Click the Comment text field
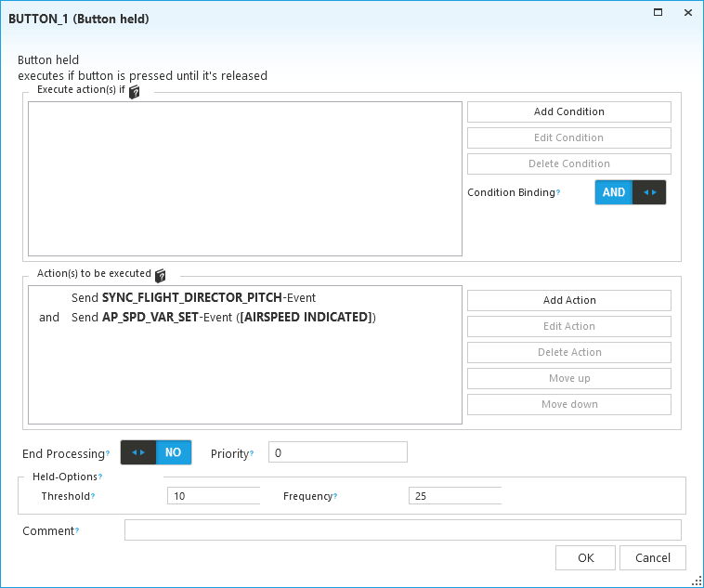This screenshot has width=704, height=588. (402, 530)
